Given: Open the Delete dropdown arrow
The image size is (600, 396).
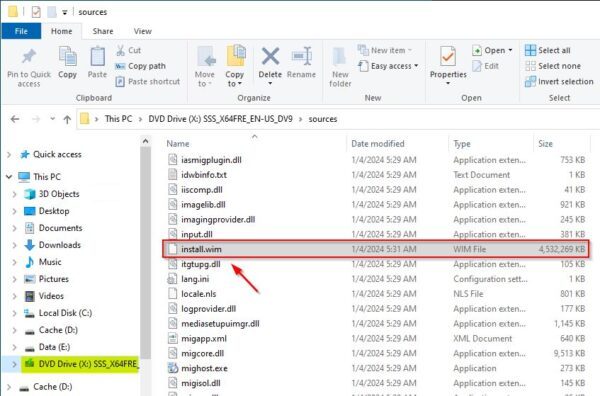Looking at the screenshot, I should (270, 83).
